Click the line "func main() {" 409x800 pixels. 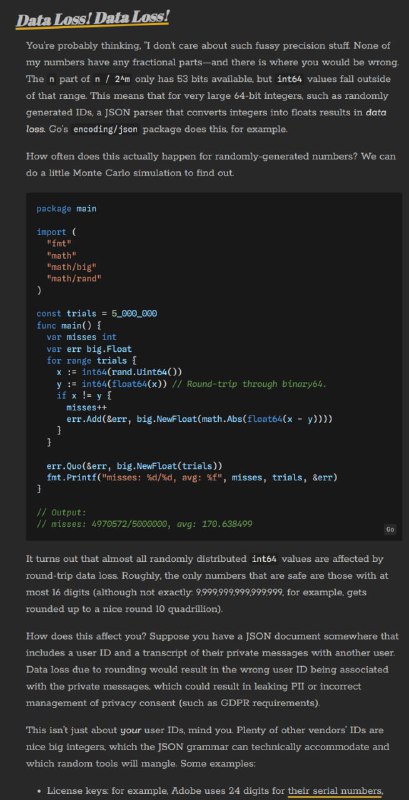point(69,325)
